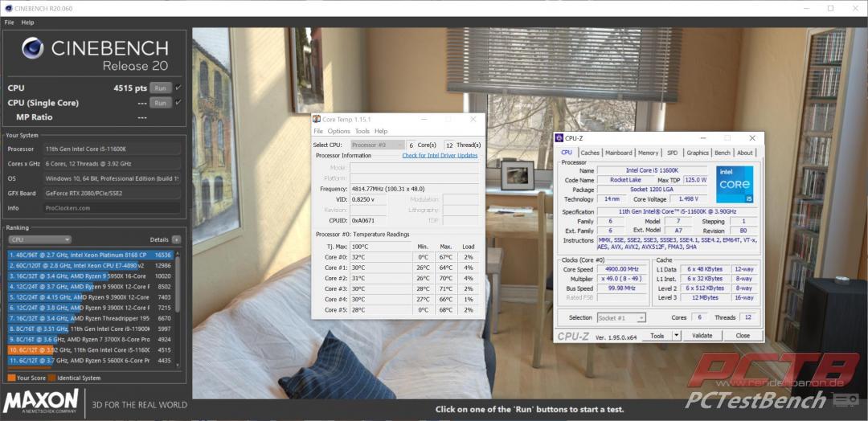Image resolution: width=868 pixels, height=421 pixels.
Task: Open Cinebench File menu
Action: coord(10,22)
